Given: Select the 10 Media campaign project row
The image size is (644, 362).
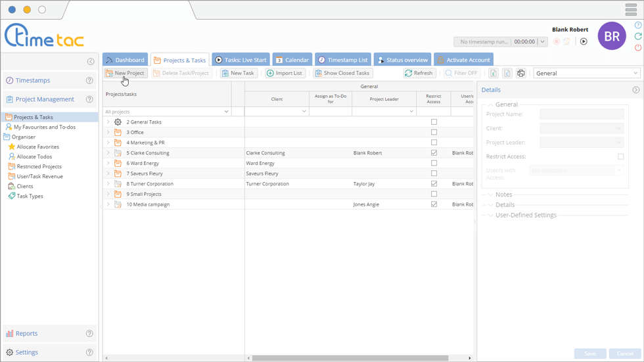Looking at the screenshot, I should coord(288,204).
